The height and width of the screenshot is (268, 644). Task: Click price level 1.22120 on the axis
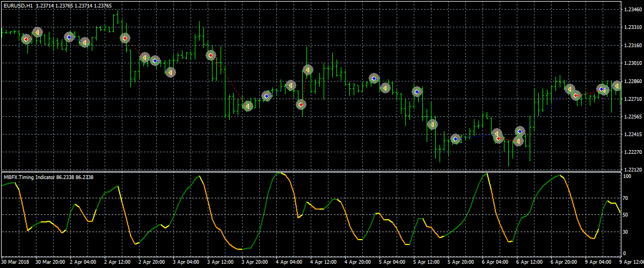[633, 170]
